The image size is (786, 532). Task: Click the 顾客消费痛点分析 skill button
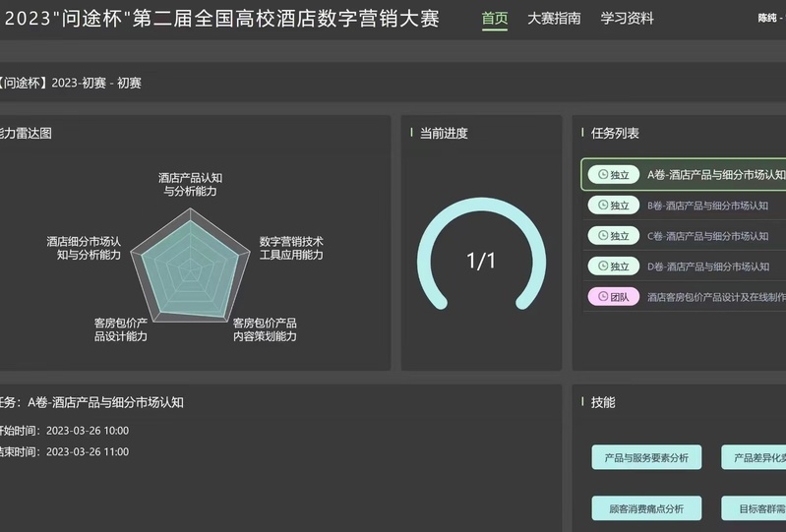pos(646,508)
